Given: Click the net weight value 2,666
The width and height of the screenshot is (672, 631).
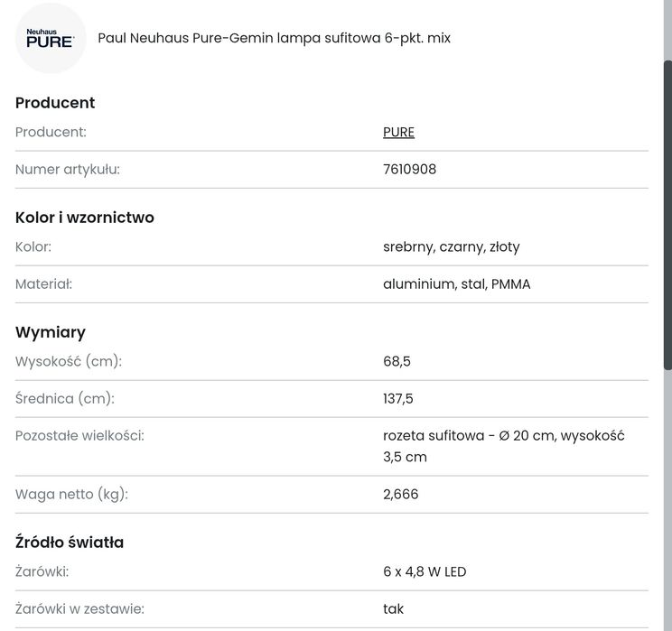Looking at the screenshot, I should tap(400, 494).
